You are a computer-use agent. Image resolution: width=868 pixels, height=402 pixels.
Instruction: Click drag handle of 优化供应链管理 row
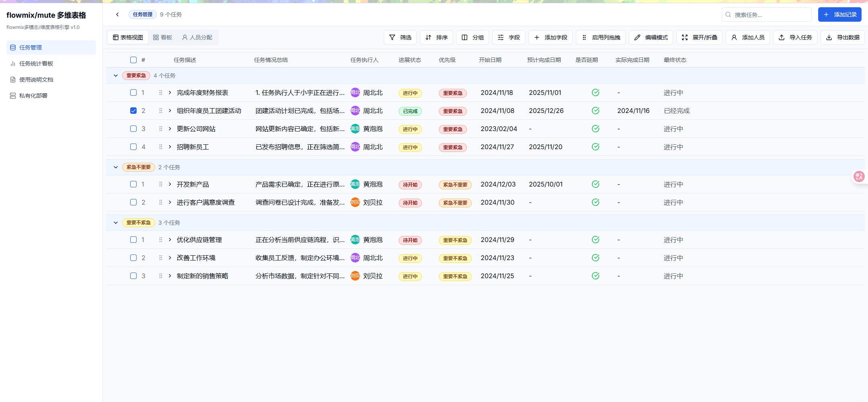pyautogui.click(x=161, y=240)
